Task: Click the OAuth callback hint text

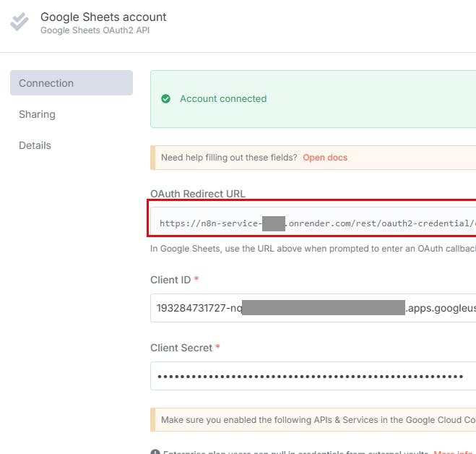Action: coord(313,249)
